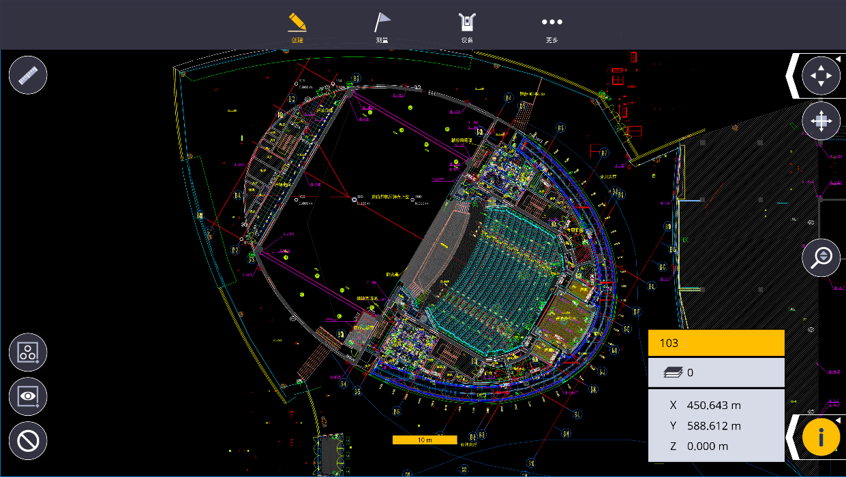The width and height of the screenshot is (846, 477).
Task: Open the 设备 (Device) tab
Action: click(x=467, y=27)
